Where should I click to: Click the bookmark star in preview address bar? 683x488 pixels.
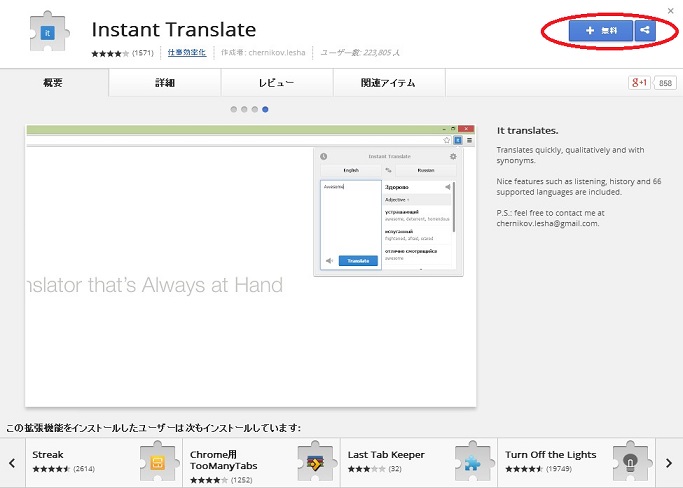pyautogui.click(x=446, y=140)
